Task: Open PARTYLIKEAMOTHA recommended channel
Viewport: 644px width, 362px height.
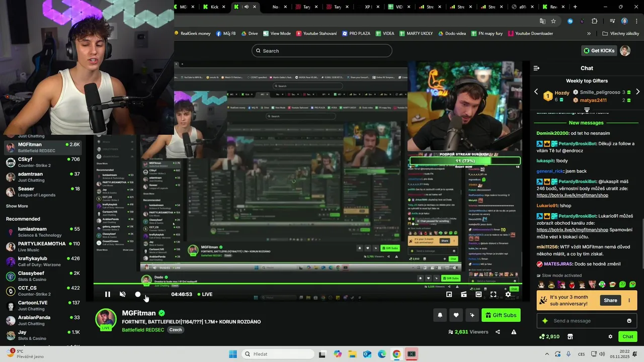Action: [43, 246]
